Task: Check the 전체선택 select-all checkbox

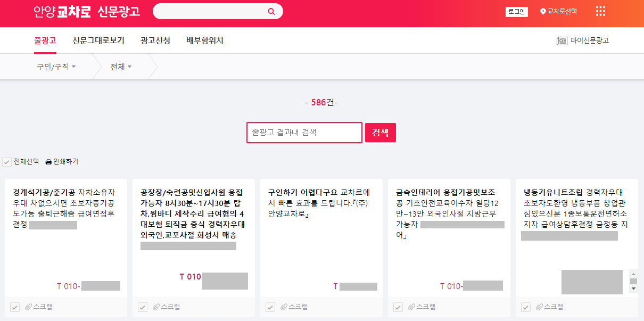Action: pyautogui.click(x=7, y=160)
